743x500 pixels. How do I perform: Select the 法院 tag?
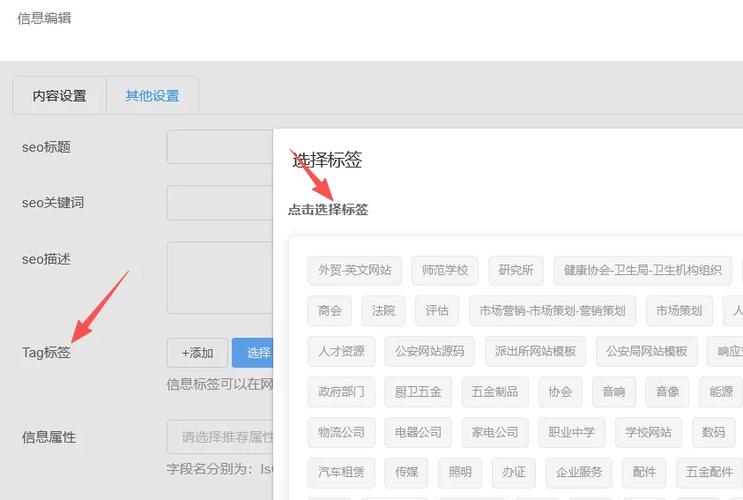pos(383,311)
